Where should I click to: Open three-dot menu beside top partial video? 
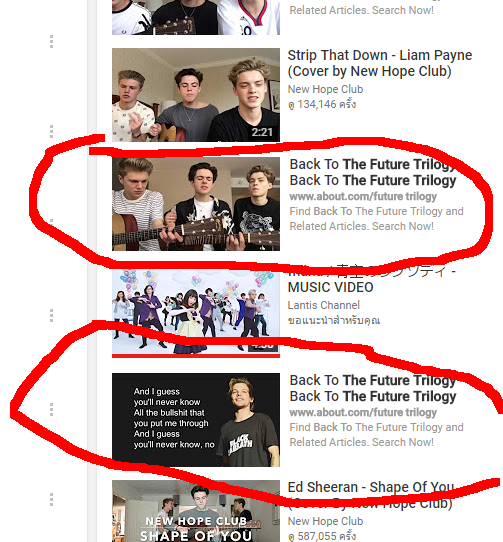point(51,41)
